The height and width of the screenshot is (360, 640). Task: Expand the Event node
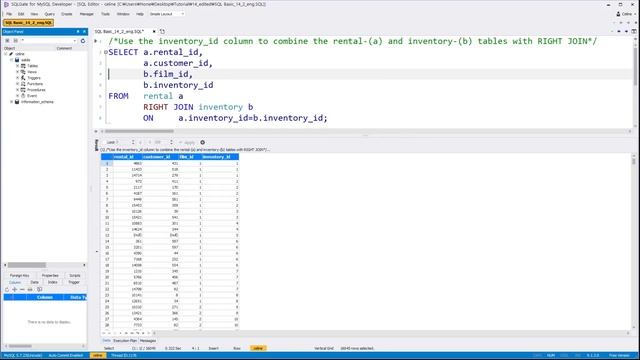point(18,96)
